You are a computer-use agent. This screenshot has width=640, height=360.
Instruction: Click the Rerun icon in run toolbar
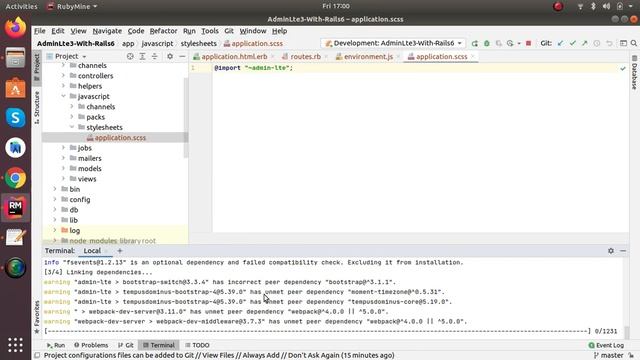pyautogui.click(x=474, y=43)
